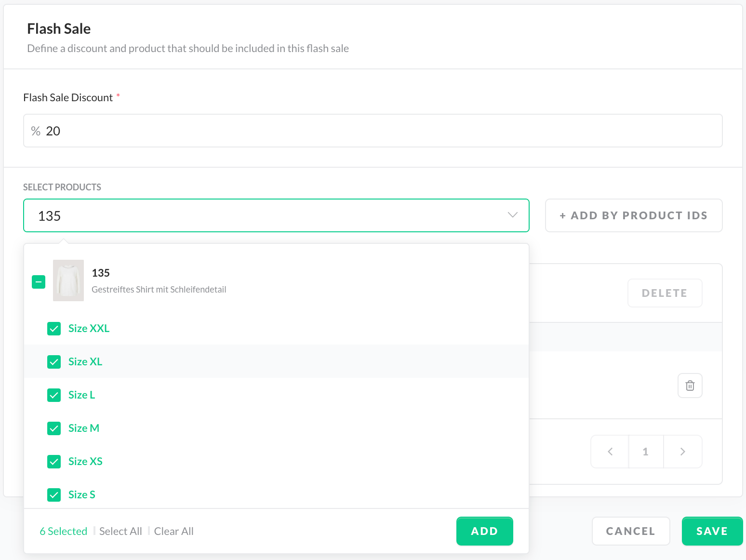The image size is (746, 560).
Task: Click the product 135 shirt thumbnail
Action: click(68, 280)
